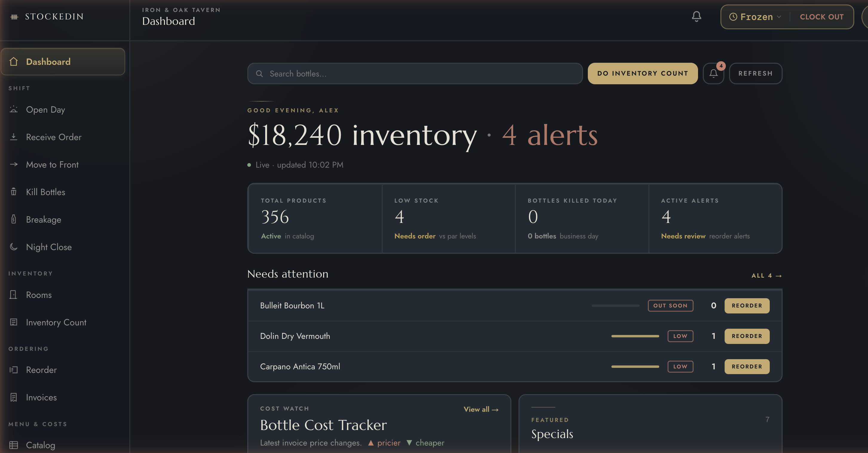Click the Reorder sidebar icon

pos(13,370)
